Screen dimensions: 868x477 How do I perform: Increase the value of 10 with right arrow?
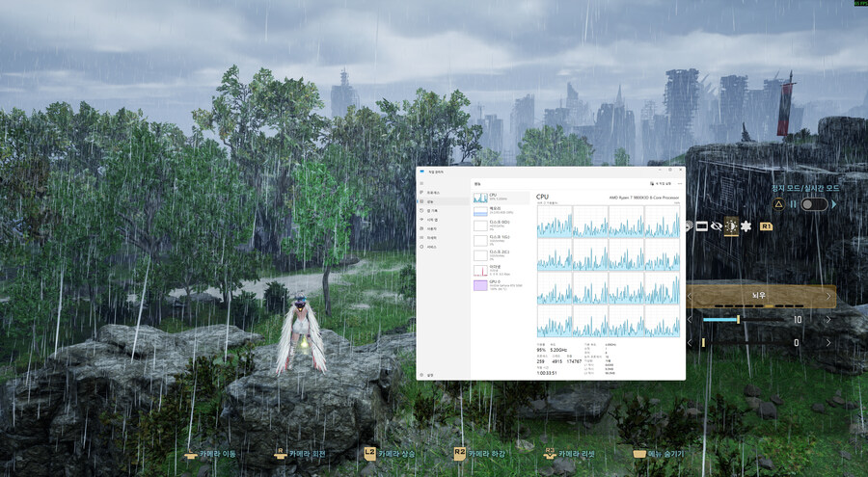pos(828,319)
